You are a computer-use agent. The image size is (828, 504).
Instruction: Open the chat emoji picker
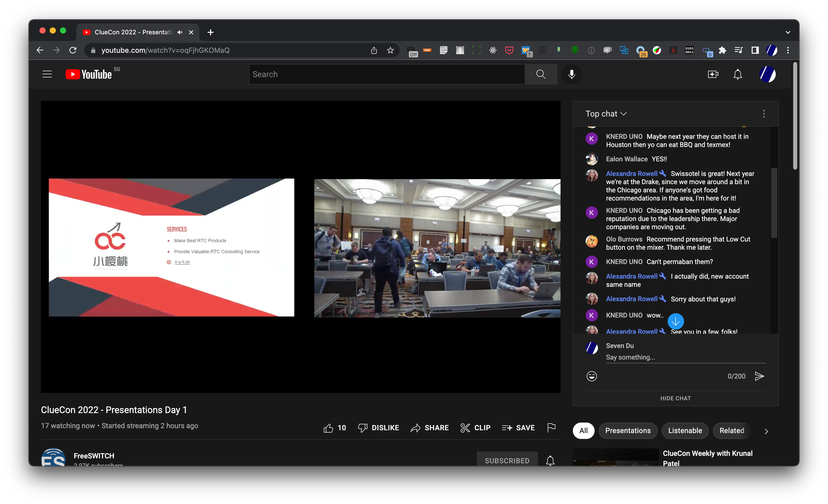point(592,376)
